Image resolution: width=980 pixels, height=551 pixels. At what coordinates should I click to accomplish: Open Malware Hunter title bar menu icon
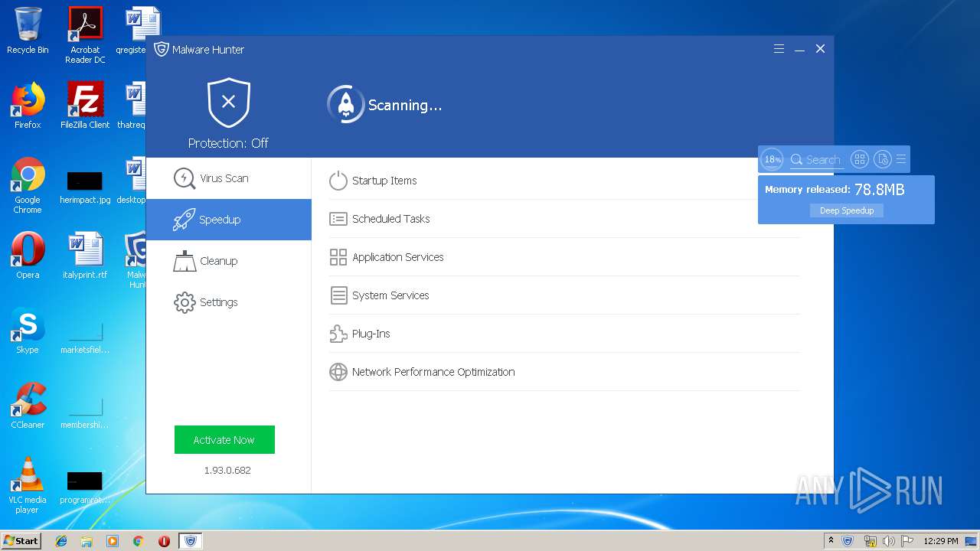pos(779,49)
